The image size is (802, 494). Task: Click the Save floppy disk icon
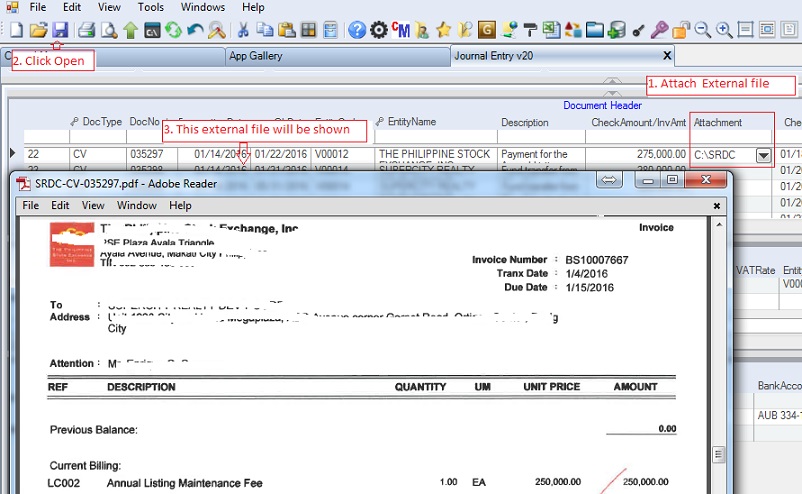(60, 30)
